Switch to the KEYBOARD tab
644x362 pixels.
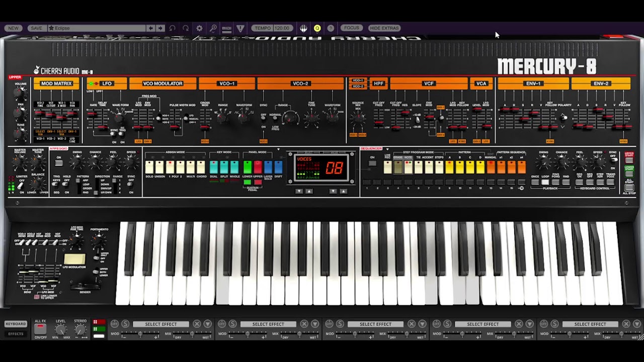click(16, 324)
